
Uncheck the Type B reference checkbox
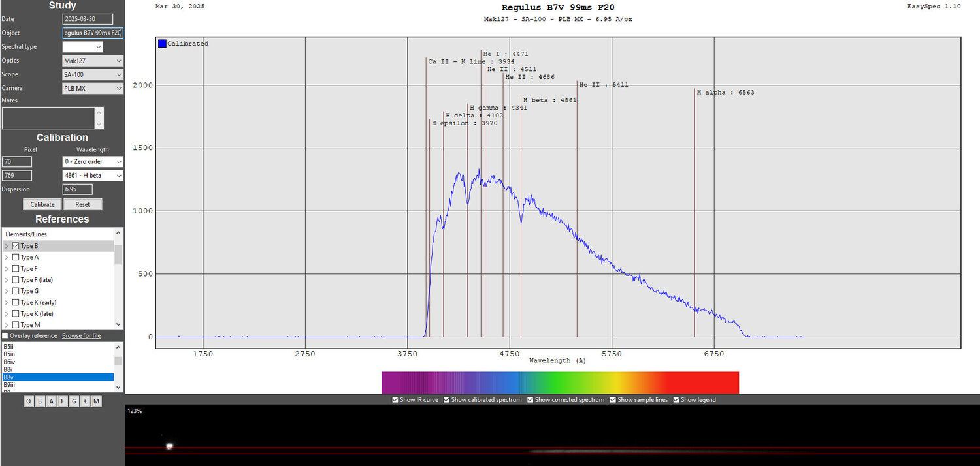tap(16, 246)
